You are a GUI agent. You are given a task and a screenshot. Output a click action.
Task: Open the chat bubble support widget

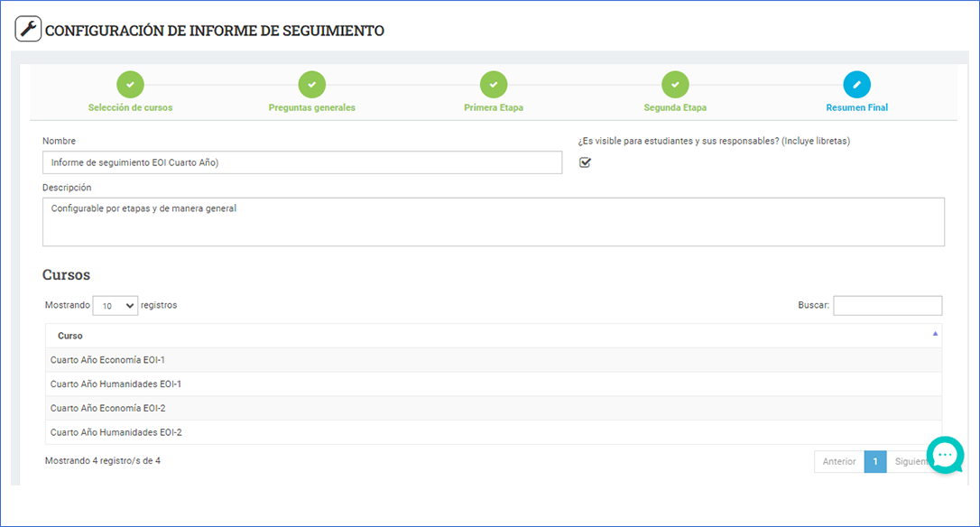tap(945, 456)
